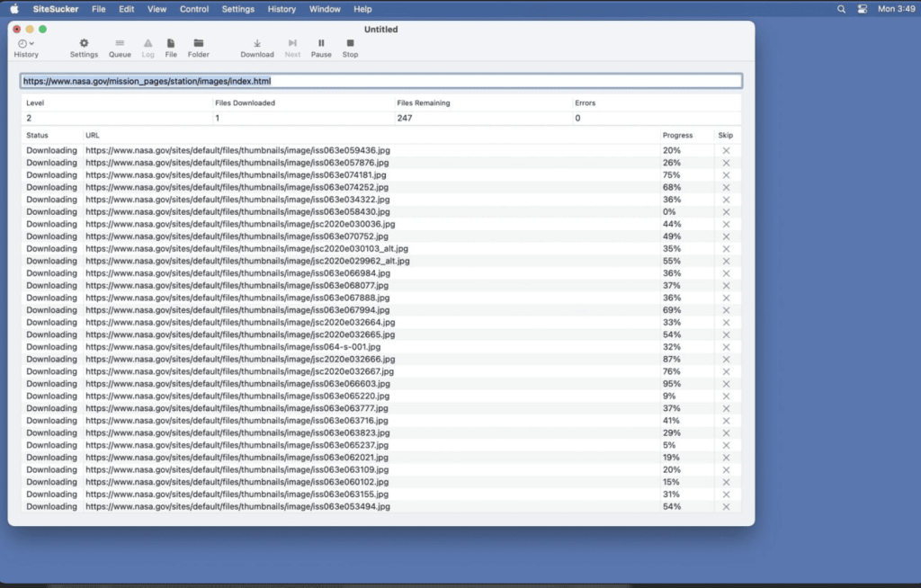View the Log

pos(147,47)
